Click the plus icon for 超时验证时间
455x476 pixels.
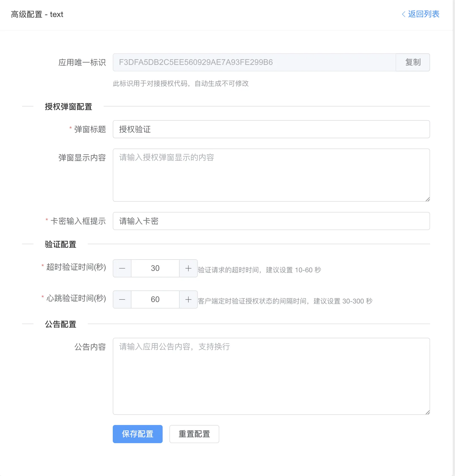click(188, 268)
